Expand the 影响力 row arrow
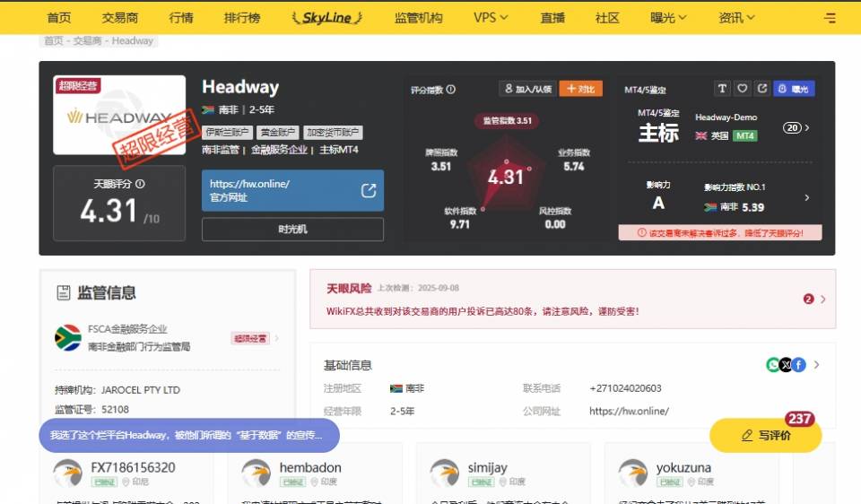 (806, 198)
